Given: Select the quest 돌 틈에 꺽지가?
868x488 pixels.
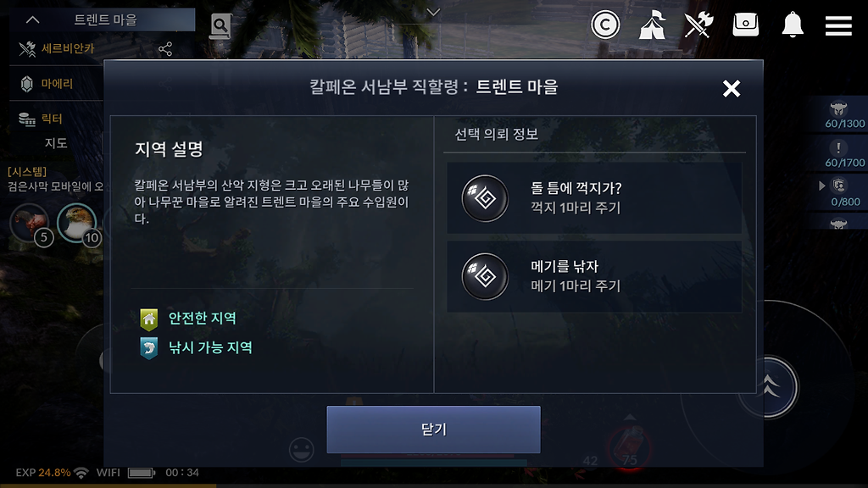Looking at the screenshot, I should coord(594,198).
